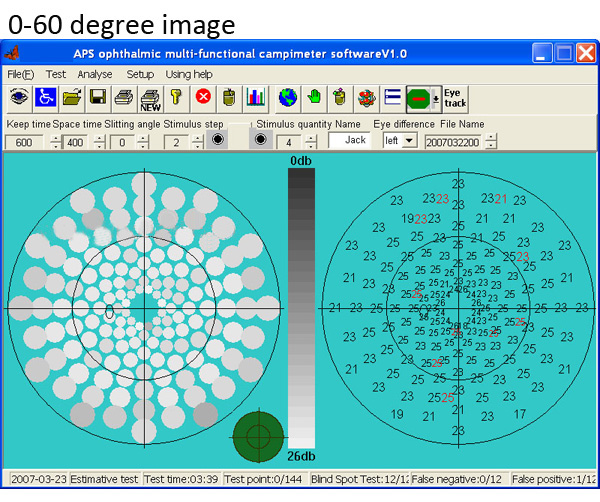Click the Keep time field showing 600

pos(24,142)
